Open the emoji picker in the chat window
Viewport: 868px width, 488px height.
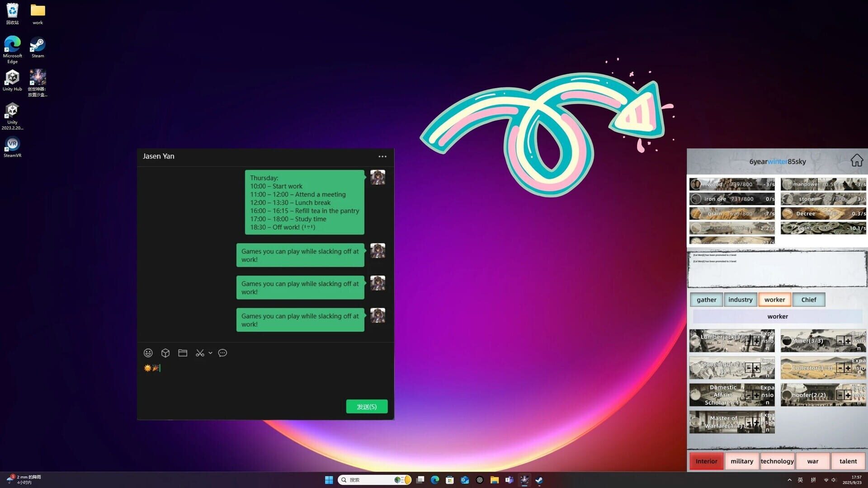[148, 353]
